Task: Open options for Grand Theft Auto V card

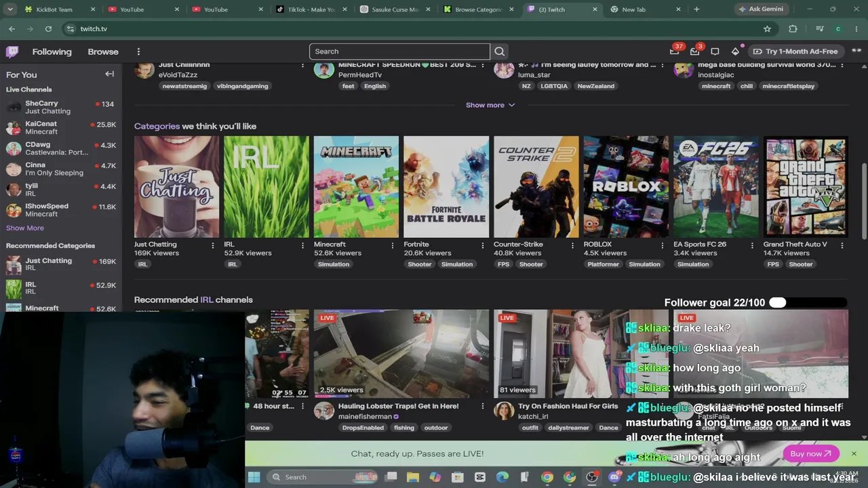Action: (x=842, y=245)
